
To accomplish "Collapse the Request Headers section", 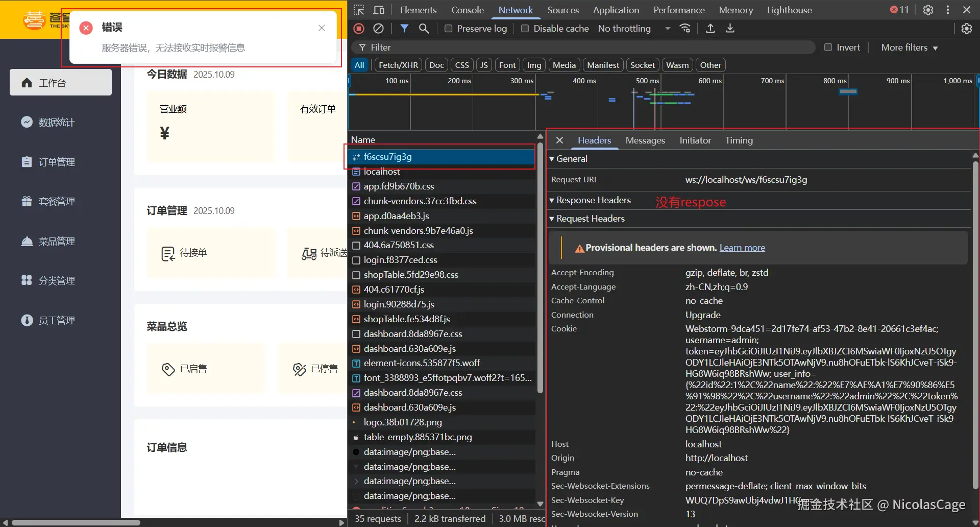I will [x=590, y=219].
